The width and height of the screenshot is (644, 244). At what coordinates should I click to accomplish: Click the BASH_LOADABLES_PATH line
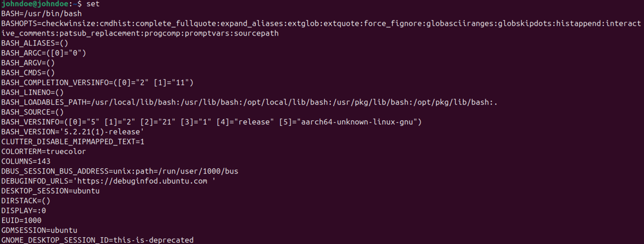tap(249, 102)
